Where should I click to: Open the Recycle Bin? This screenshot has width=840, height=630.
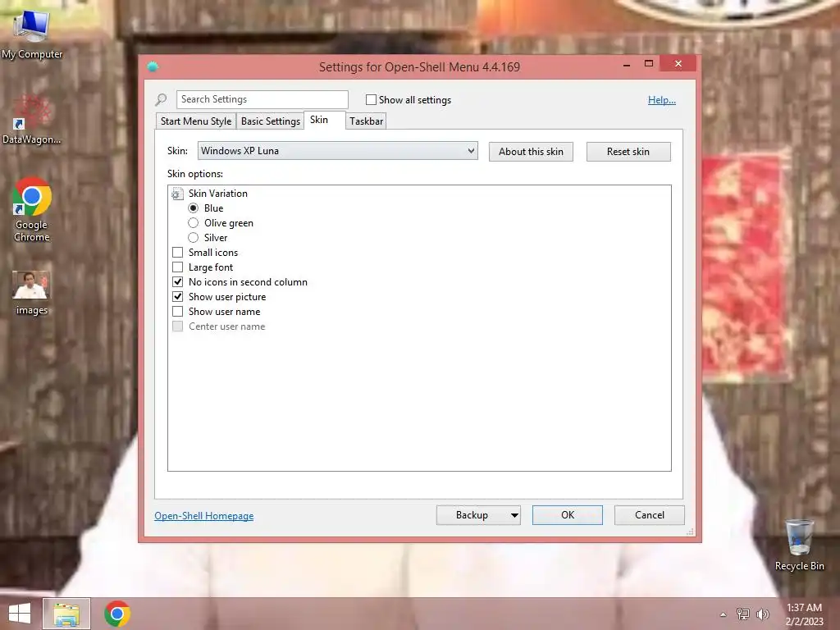pyautogui.click(x=799, y=545)
